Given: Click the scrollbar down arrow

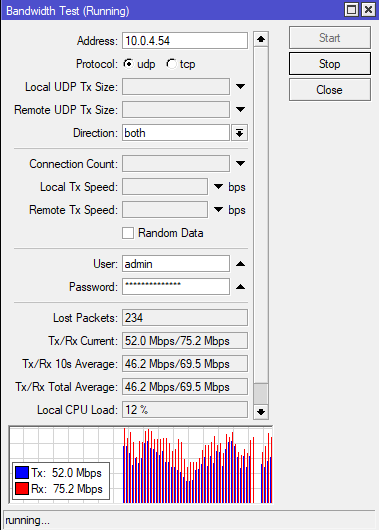Looking at the screenshot, I should 261,412.
